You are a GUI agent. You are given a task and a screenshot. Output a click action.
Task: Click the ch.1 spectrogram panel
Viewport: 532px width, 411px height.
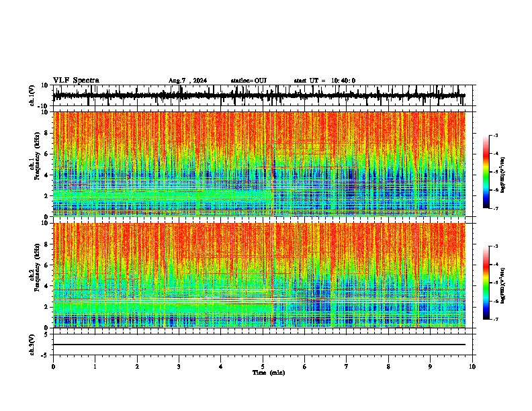[259, 164]
